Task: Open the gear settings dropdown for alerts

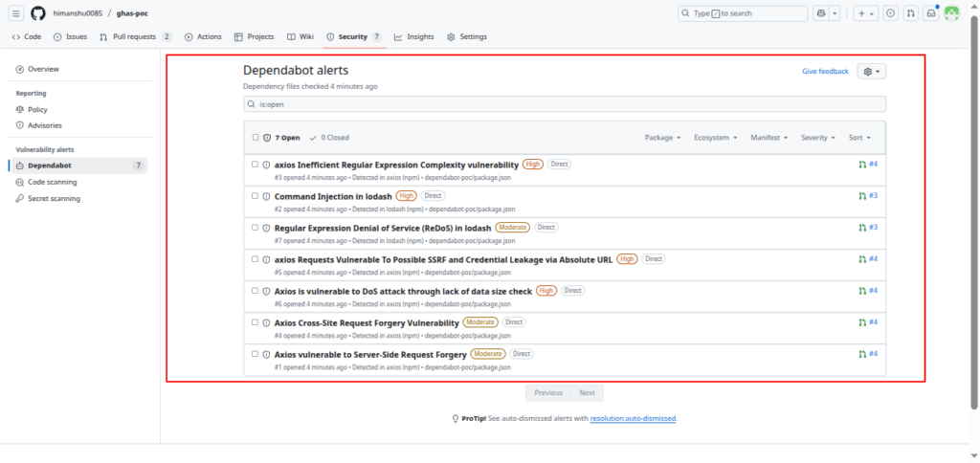Action: [x=871, y=72]
